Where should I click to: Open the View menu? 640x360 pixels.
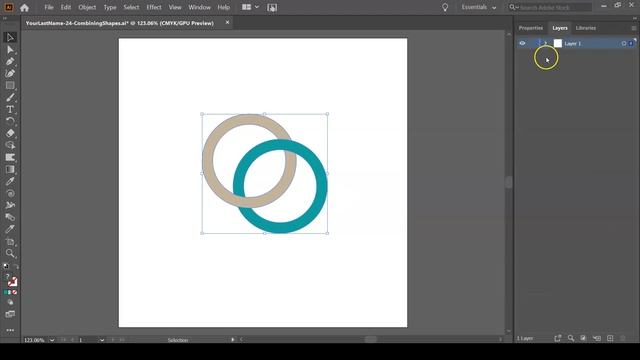(175, 7)
